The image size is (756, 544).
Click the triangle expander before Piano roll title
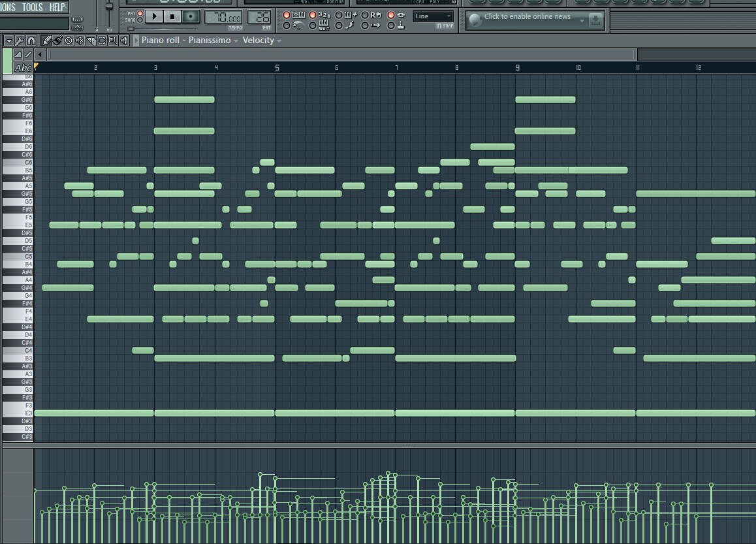(136, 40)
